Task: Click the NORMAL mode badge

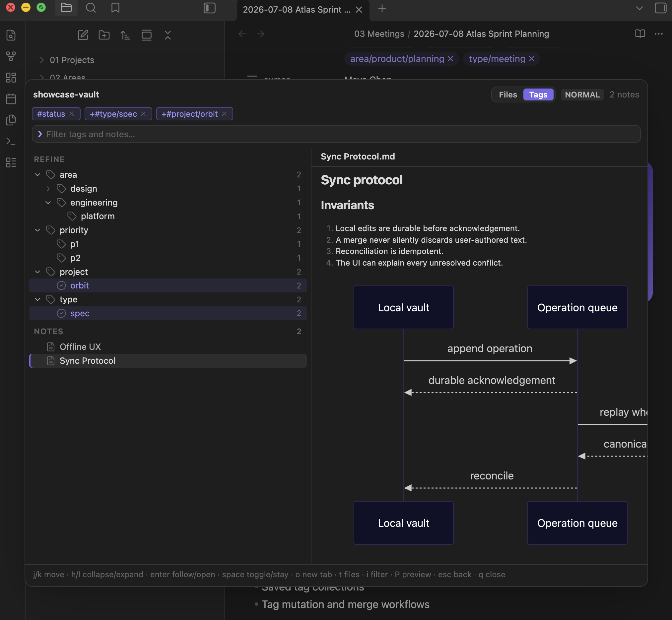Action: coord(582,94)
